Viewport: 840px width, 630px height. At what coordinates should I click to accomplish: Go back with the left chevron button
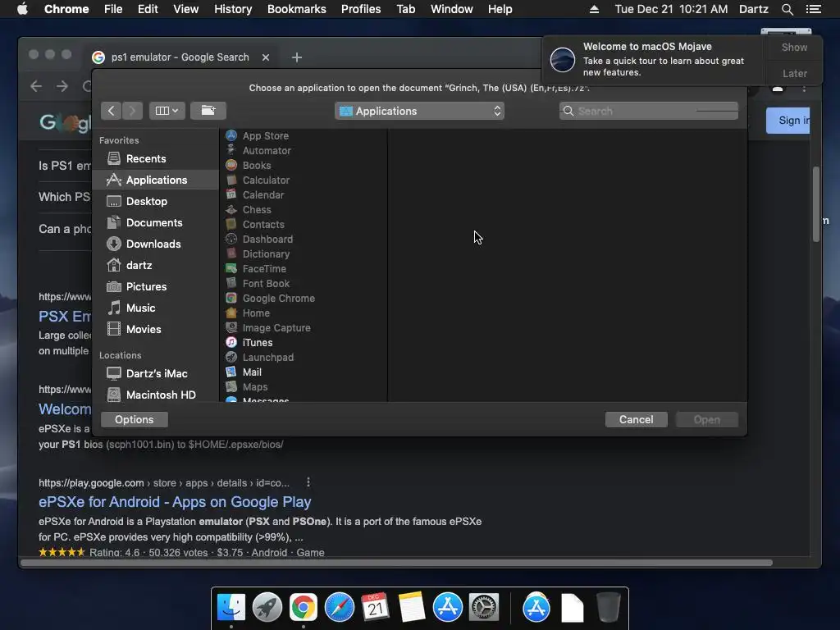[x=111, y=111]
